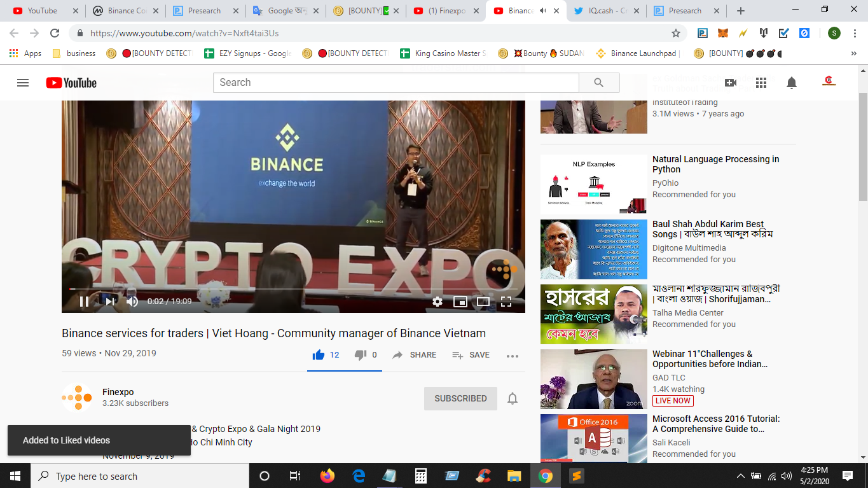Click the video progress bar
Screen dimensions: 868x488
pyautogui.click(x=293, y=289)
